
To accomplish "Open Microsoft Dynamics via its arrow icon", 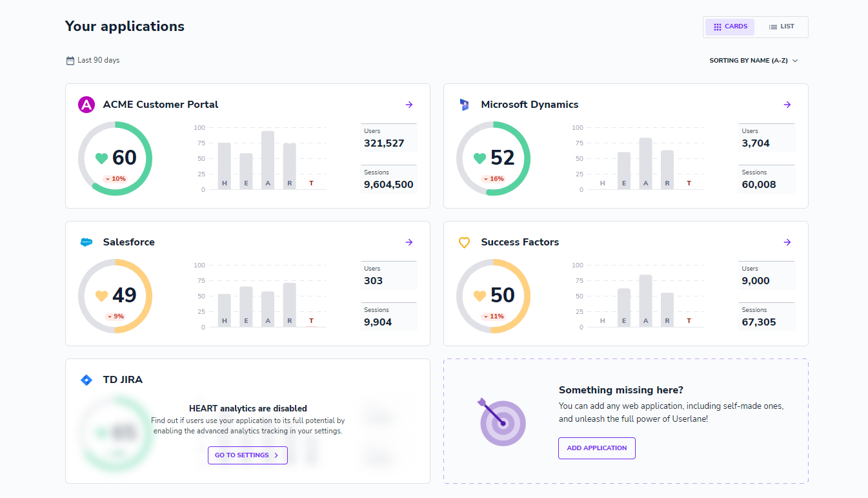I will point(787,105).
